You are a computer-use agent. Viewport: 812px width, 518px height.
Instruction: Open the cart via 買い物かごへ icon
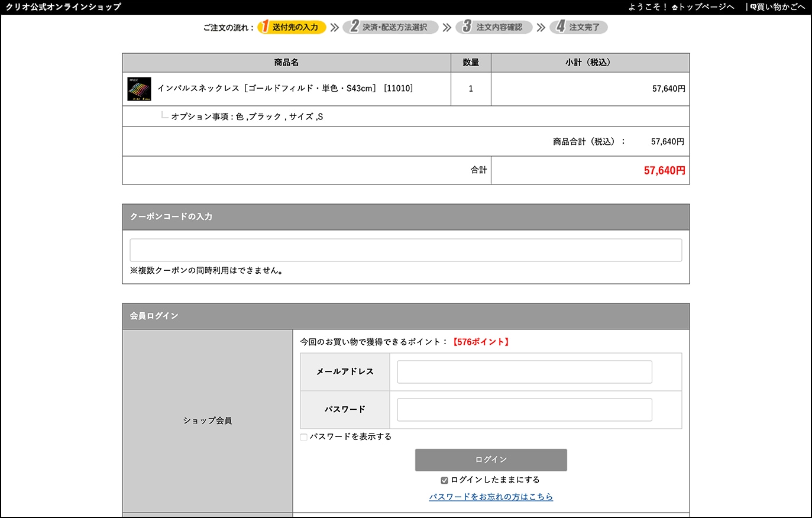click(x=753, y=7)
